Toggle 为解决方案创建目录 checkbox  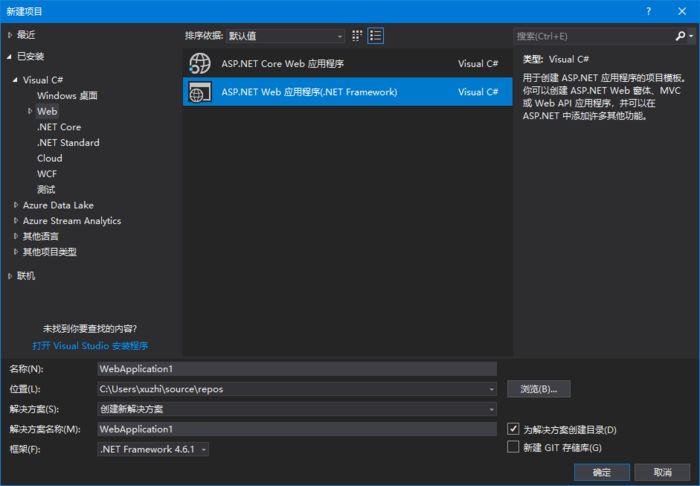tap(513, 429)
